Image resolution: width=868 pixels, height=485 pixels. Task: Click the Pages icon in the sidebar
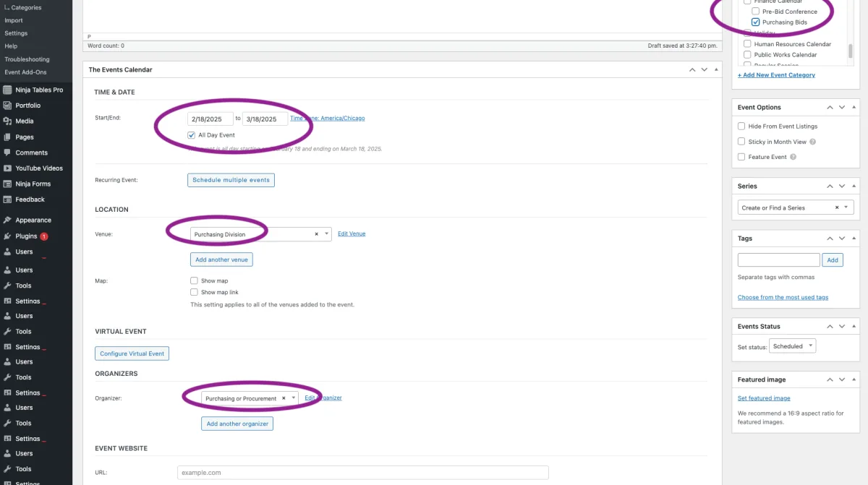coord(7,137)
